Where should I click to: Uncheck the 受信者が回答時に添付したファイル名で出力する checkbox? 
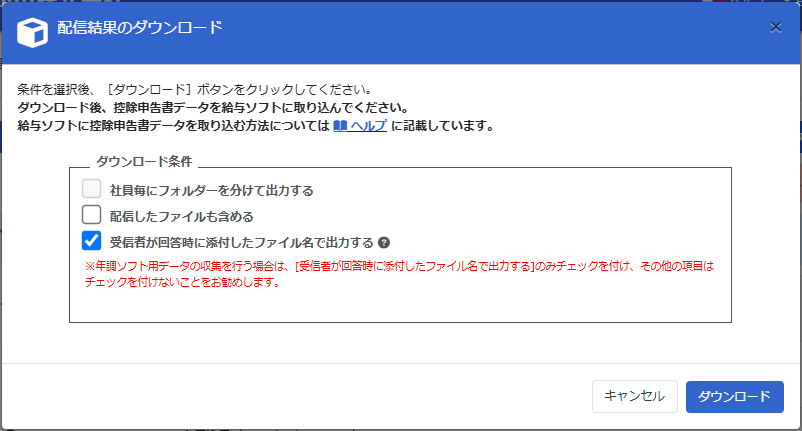pyautogui.click(x=92, y=240)
